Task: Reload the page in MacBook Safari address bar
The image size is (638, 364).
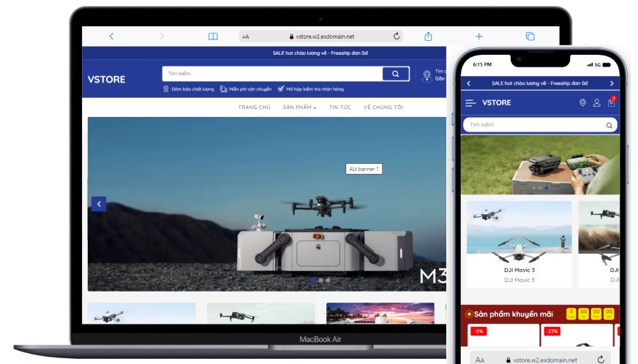Action: (397, 37)
